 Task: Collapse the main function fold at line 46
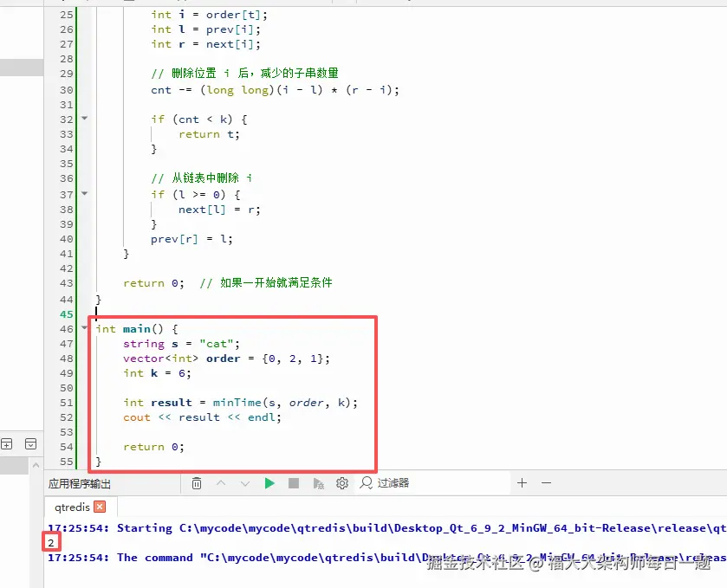click(x=84, y=327)
